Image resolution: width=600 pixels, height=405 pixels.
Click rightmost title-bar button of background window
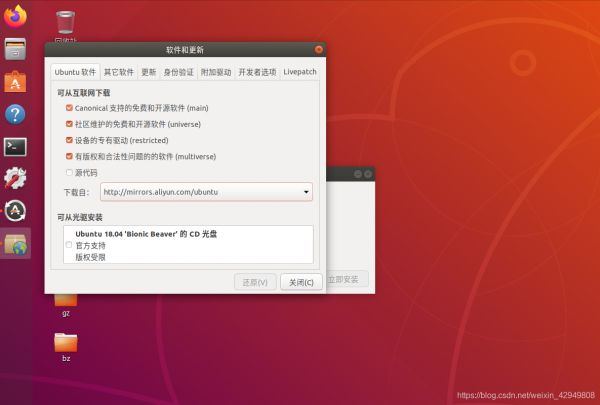(x=368, y=174)
